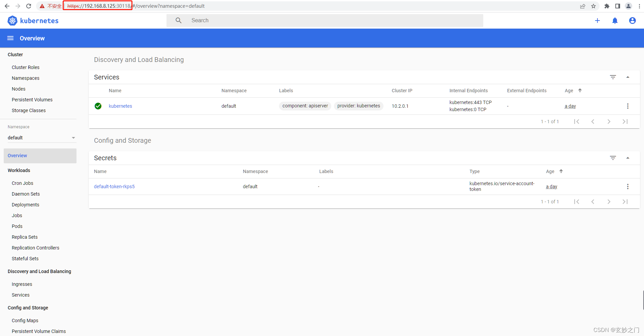Image resolution: width=644 pixels, height=336 pixels.
Task: Open Pods in sidebar
Action: 17,226
